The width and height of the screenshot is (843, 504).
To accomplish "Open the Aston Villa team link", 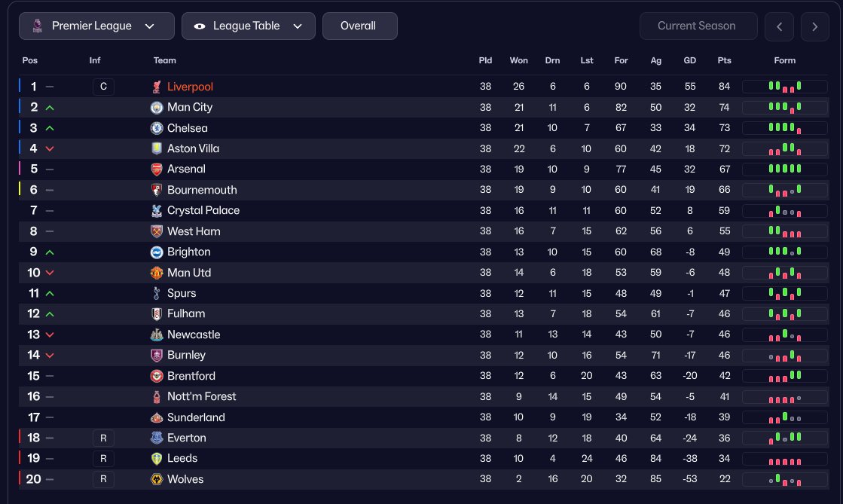I will (x=193, y=148).
